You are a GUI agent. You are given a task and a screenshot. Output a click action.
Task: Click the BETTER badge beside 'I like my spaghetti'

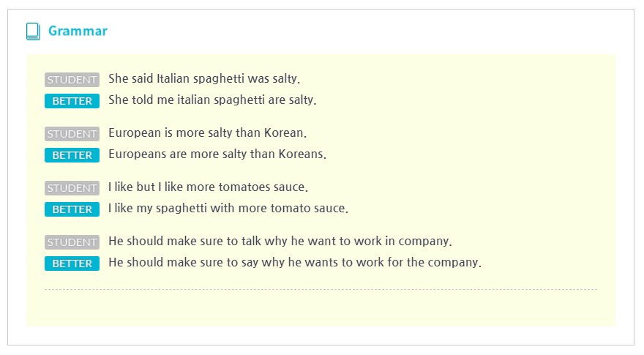click(72, 209)
